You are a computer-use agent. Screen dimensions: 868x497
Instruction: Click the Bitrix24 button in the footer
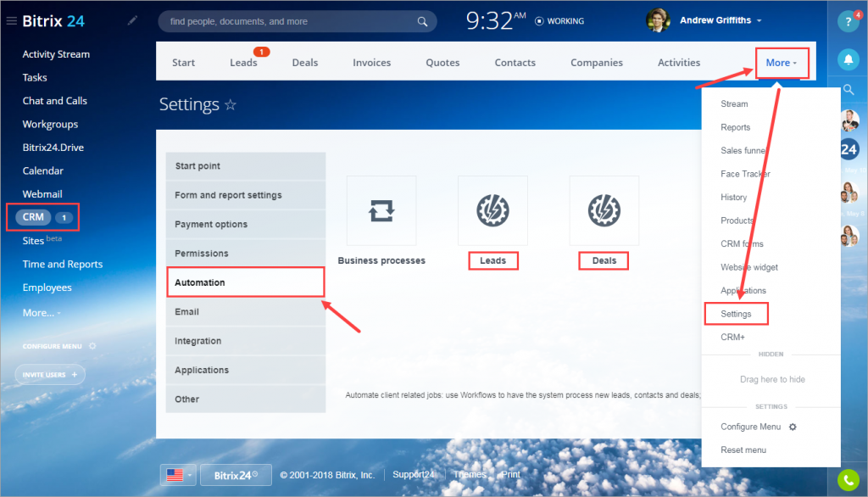pos(236,475)
